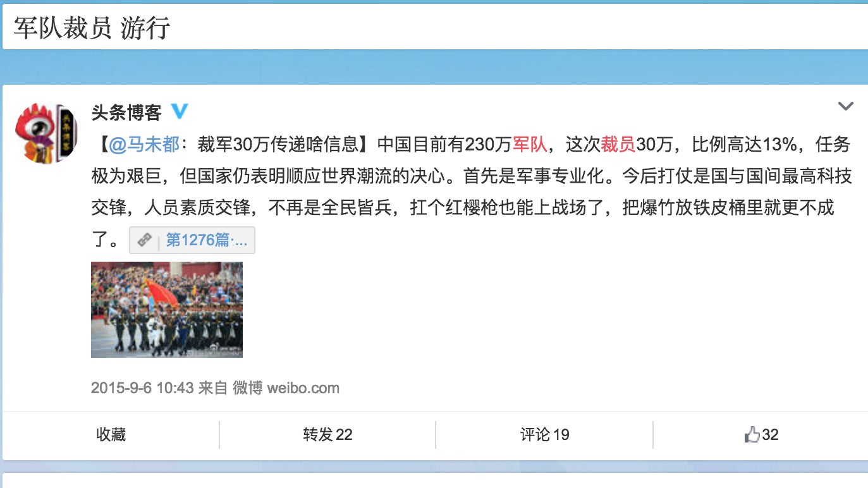Viewport: 868px width, 488px height.
Task: Click the chain link icon below the post
Action: coord(145,240)
